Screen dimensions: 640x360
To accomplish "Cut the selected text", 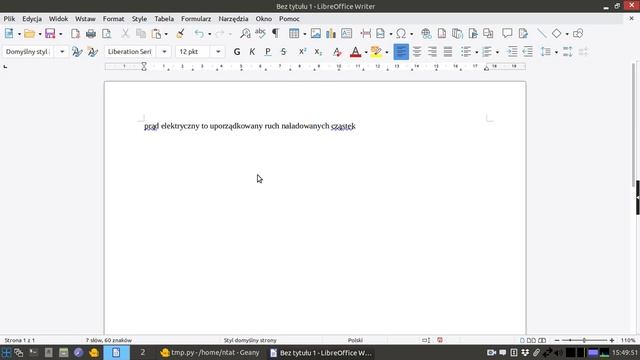I will click(x=125, y=33).
